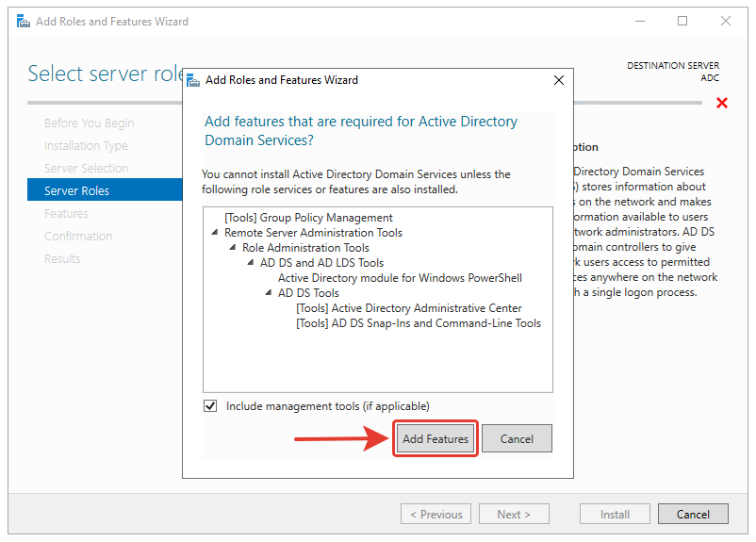Minimize the main wizard window
The height and width of the screenshot is (542, 756).
point(639,21)
